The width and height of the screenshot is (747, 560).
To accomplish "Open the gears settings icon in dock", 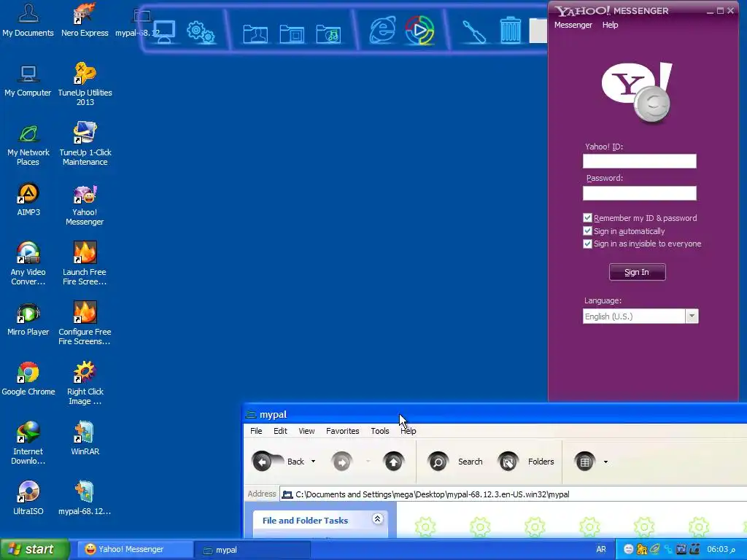I will pyautogui.click(x=201, y=32).
